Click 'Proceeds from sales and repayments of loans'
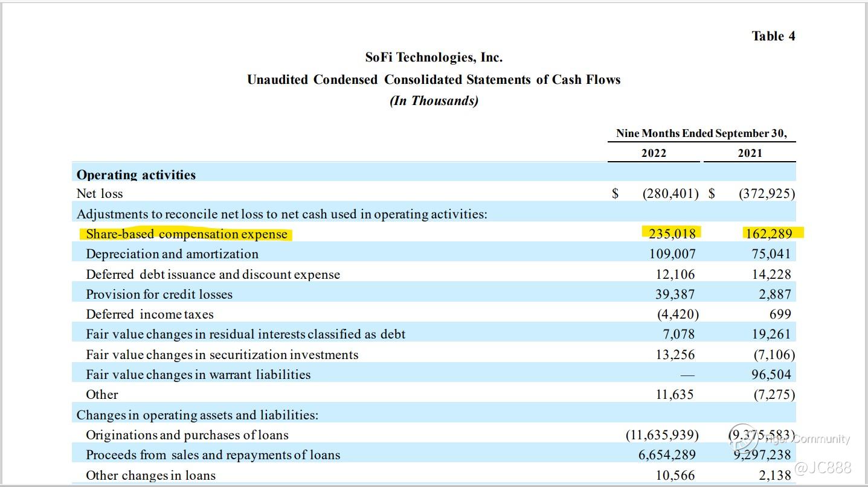Image resolution: width=868 pixels, height=487 pixels. (x=213, y=455)
